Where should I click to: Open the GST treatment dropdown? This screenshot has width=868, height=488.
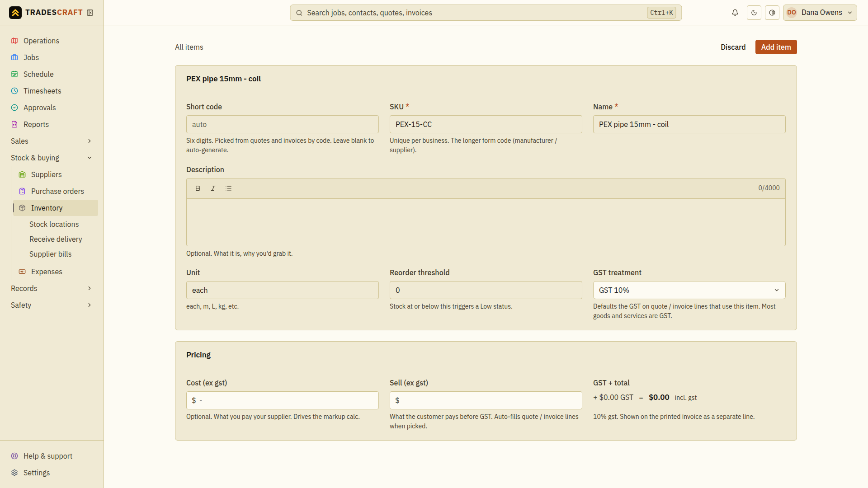pos(689,290)
